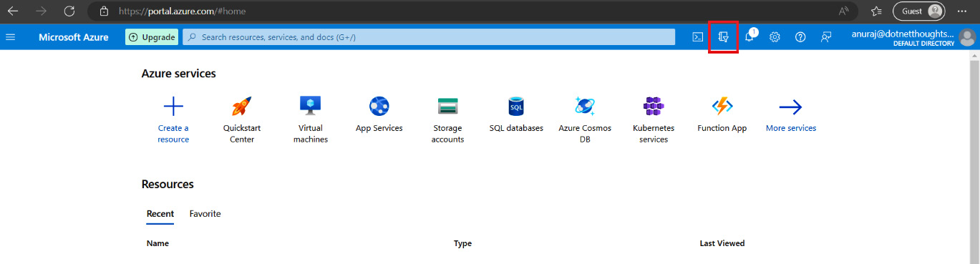Open browser Favorites star icon
Viewport: 980px width, 264px height.
point(876,11)
